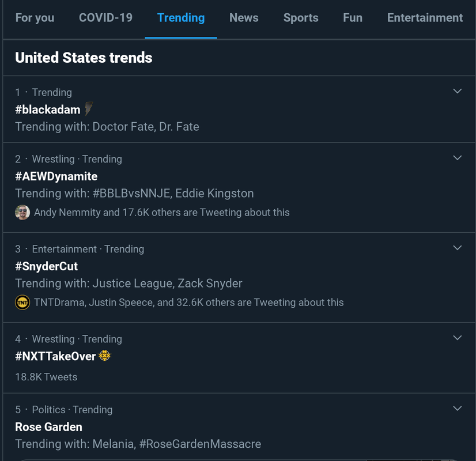Click the 18.8K Tweets count text
The image size is (476, 461).
tap(46, 377)
